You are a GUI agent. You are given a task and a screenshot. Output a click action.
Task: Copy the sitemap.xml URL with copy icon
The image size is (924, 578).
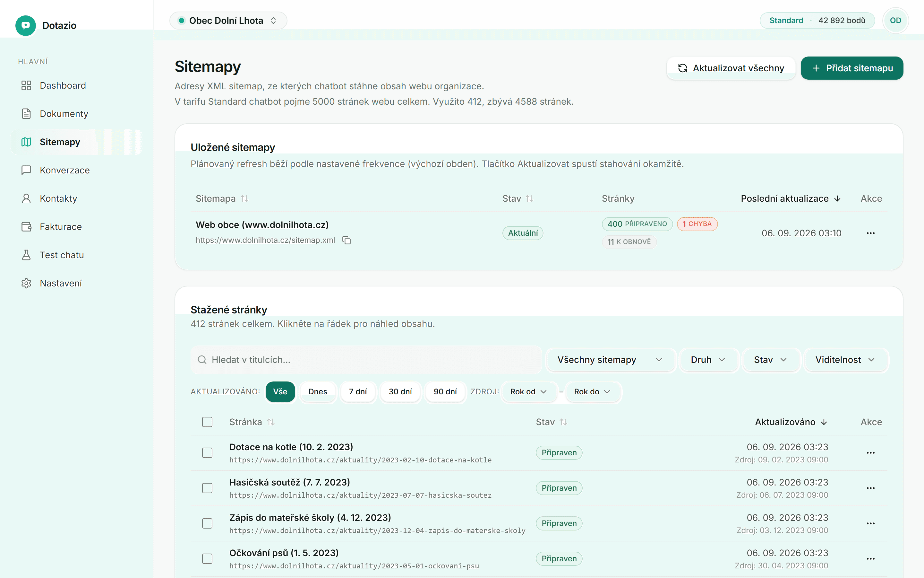(x=346, y=240)
